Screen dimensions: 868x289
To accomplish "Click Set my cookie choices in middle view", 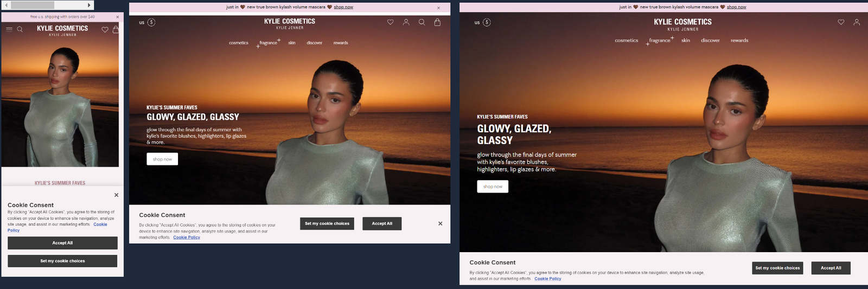I will 327,223.
